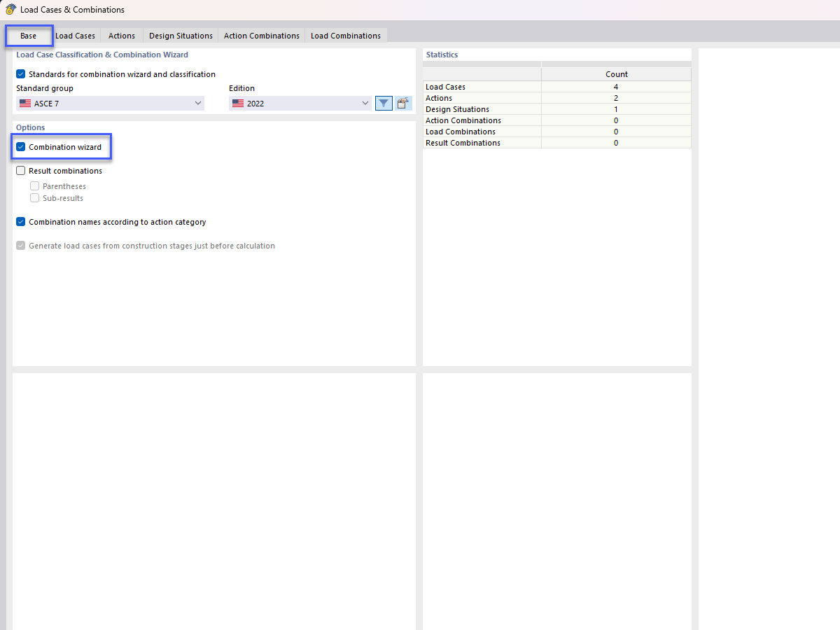Toggle Parentheses option
This screenshot has height=630, width=840.
[x=34, y=185]
